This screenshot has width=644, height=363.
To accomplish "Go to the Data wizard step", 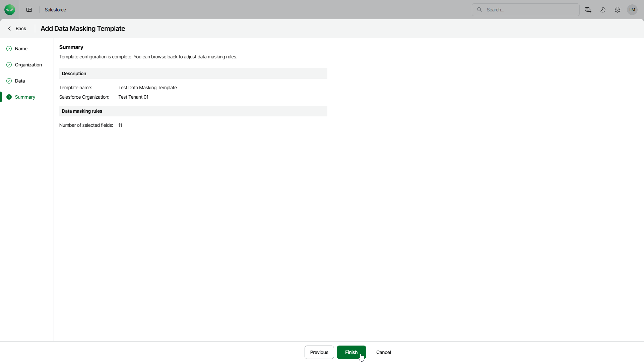I will [x=20, y=81].
